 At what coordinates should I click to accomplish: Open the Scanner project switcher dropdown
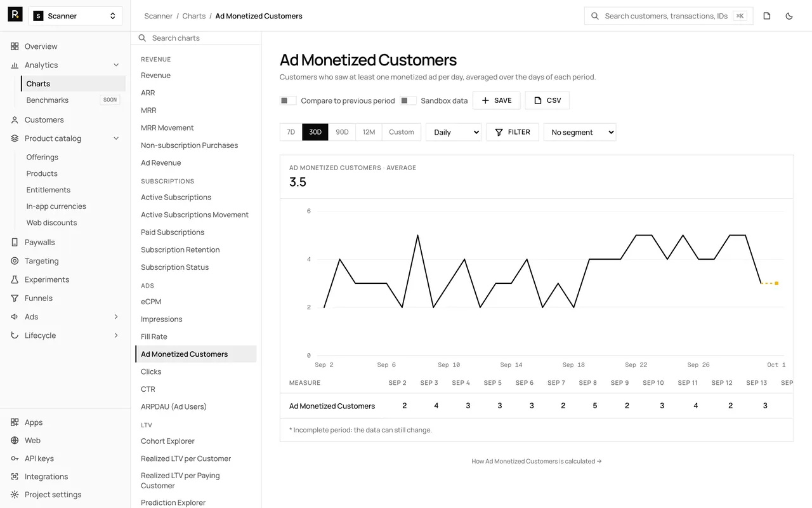click(x=75, y=16)
